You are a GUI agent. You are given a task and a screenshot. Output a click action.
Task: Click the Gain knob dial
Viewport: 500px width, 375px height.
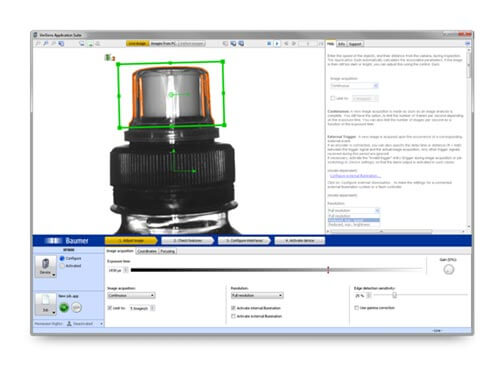449,270
